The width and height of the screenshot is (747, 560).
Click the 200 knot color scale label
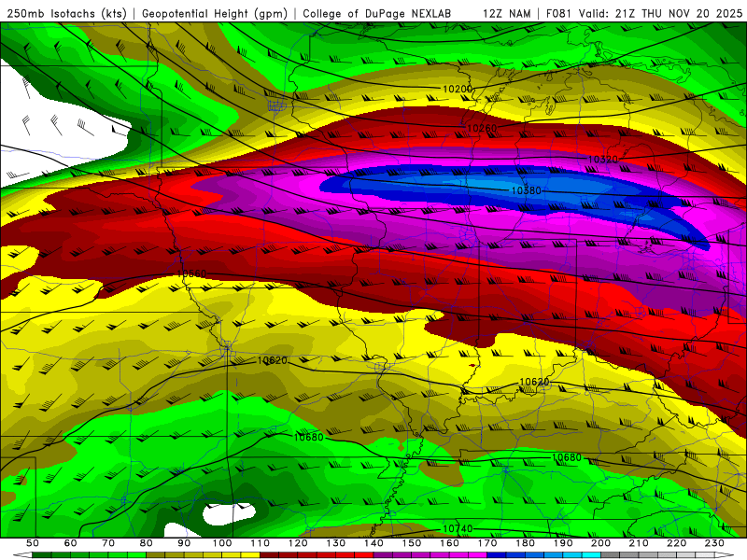(x=600, y=543)
